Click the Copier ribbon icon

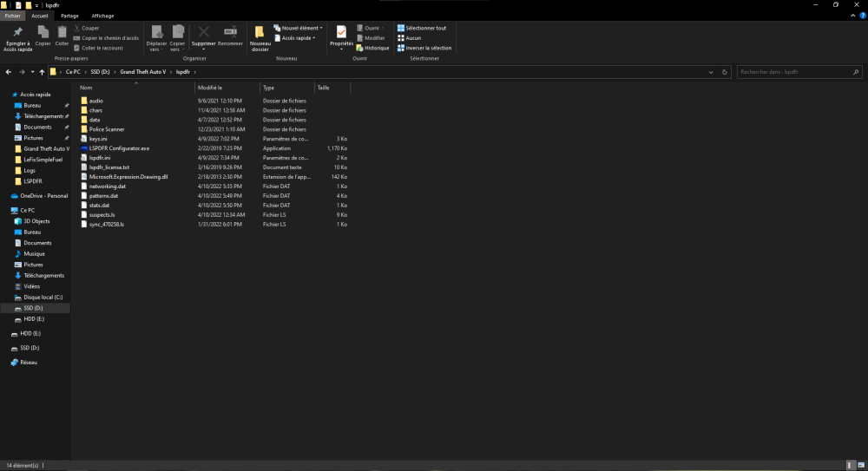point(43,36)
